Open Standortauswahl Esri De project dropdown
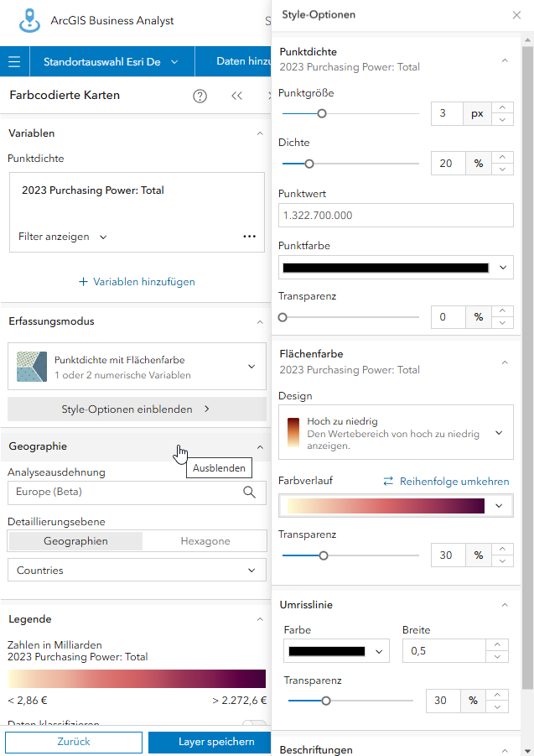 tap(111, 62)
